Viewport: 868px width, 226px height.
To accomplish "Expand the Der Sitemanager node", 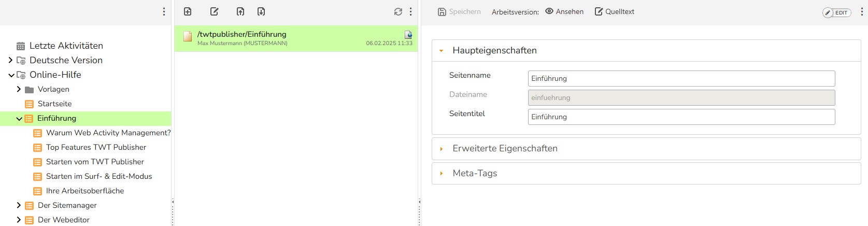I will click(x=19, y=205).
